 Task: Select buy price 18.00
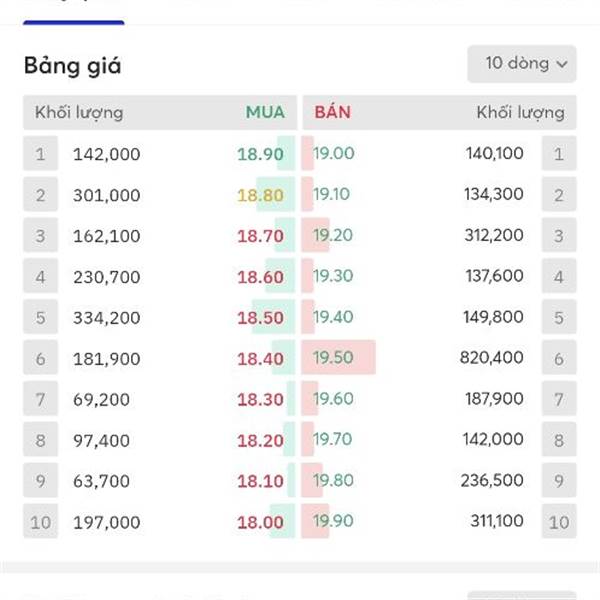[260, 522]
